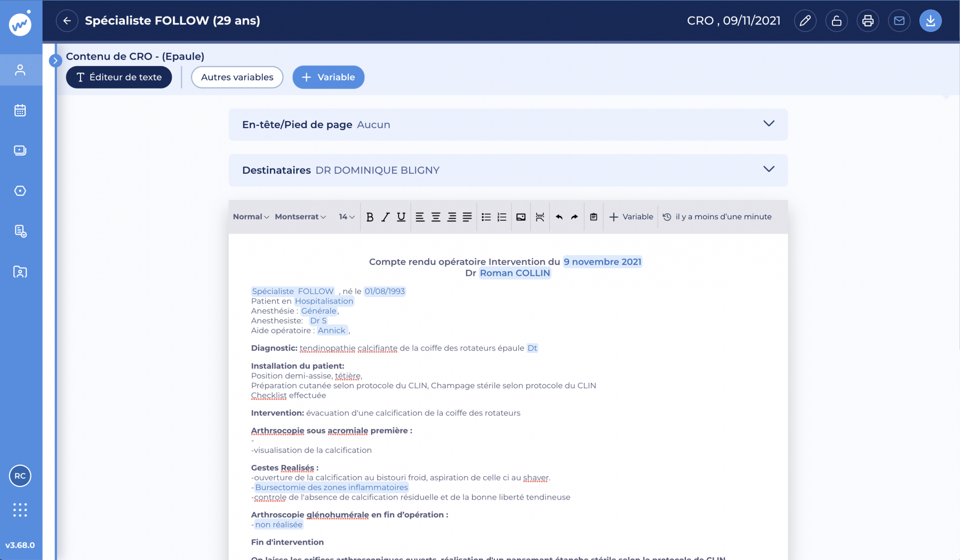Click the pencil edit icon
960x560 pixels.
coord(805,21)
